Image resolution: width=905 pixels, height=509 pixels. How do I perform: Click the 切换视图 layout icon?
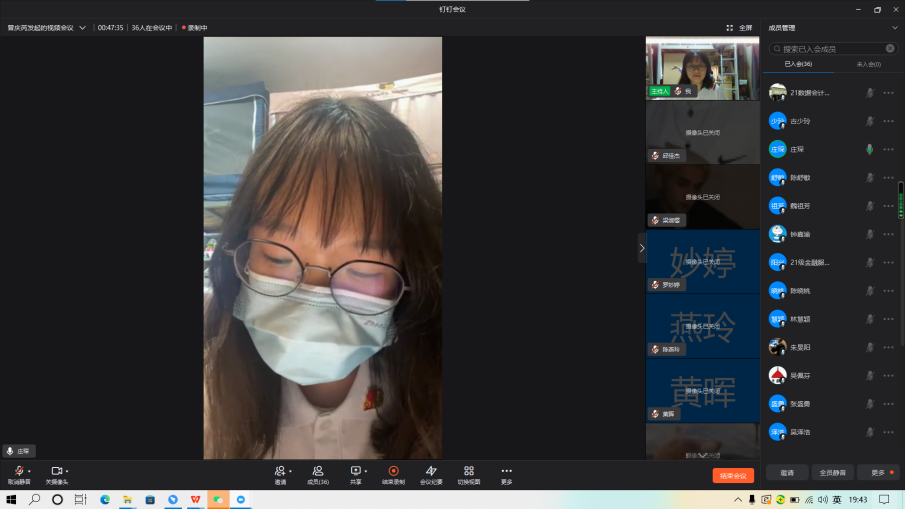pos(469,470)
